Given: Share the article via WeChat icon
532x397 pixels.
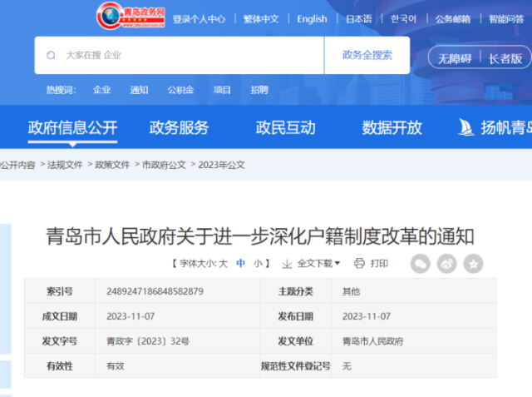Looking at the screenshot, I should (421, 264).
